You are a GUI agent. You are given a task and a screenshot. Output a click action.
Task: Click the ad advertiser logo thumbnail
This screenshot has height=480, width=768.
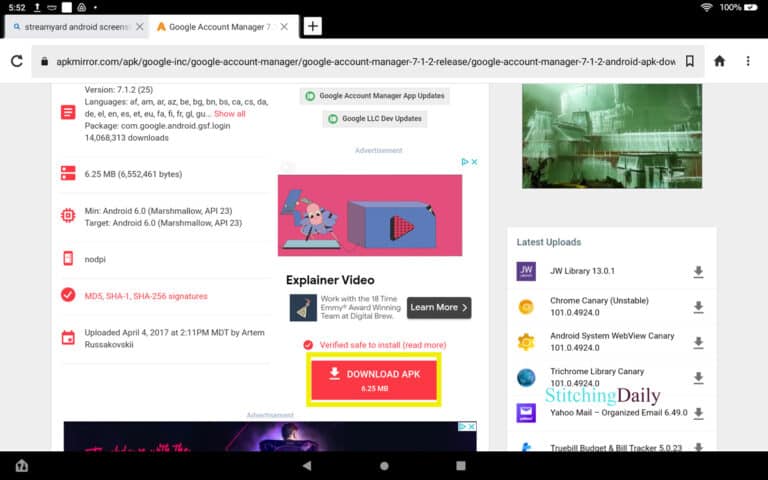tap(303, 308)
